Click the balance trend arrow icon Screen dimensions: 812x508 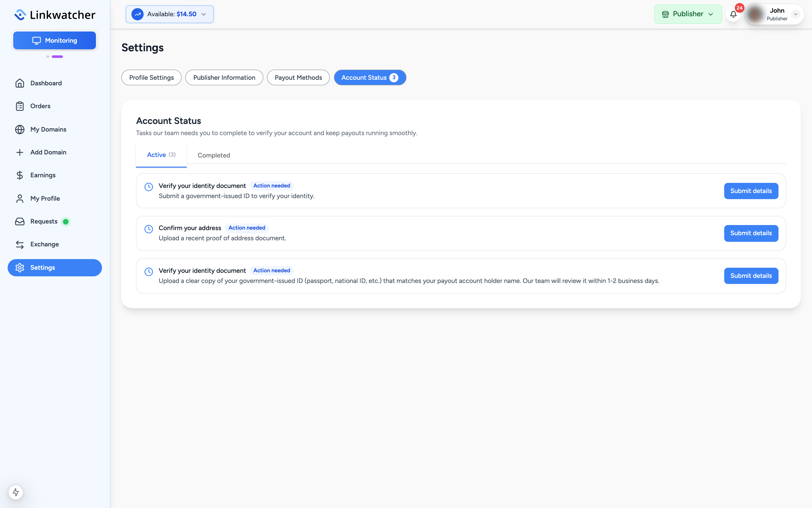tap(138, 14)
